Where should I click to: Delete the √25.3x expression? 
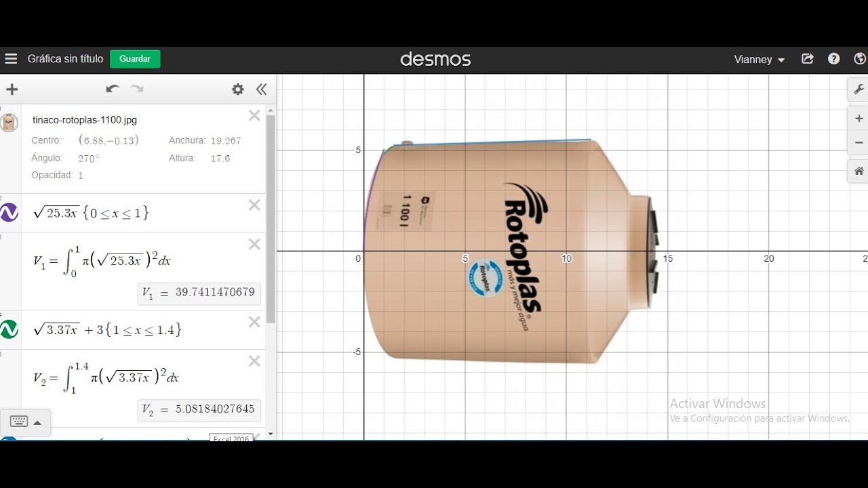point(254,205)
